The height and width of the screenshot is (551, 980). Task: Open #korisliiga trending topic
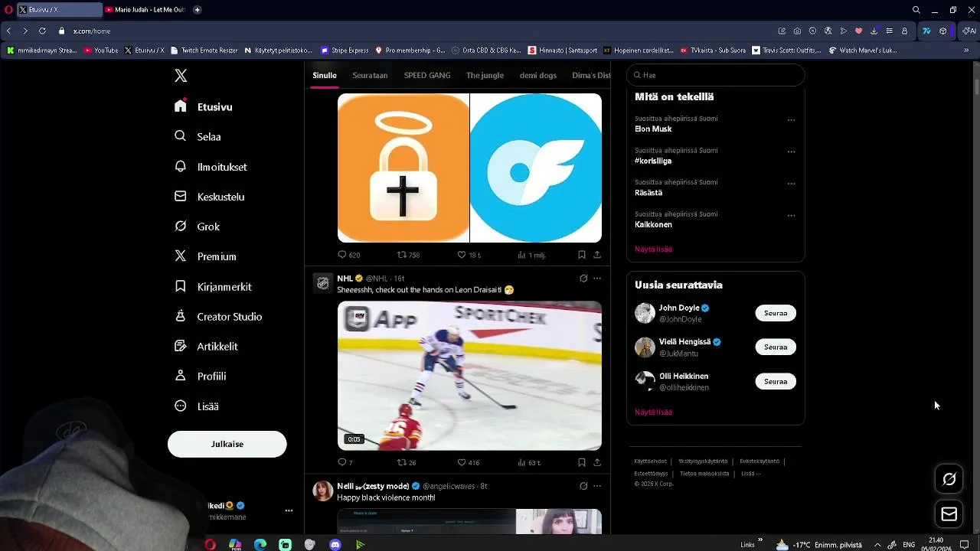tap(653, 161)
